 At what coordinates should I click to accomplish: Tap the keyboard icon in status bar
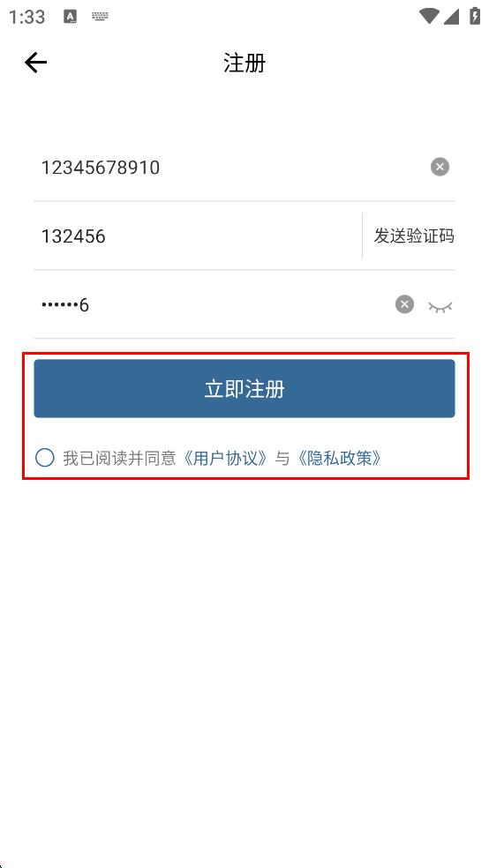(x=101, y=17)
